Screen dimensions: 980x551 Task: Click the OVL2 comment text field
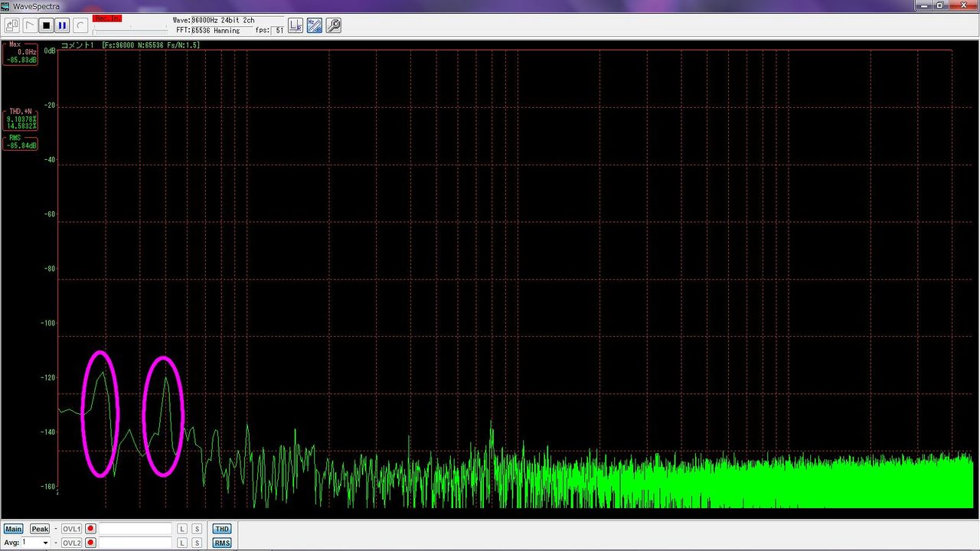click(136, 543)
